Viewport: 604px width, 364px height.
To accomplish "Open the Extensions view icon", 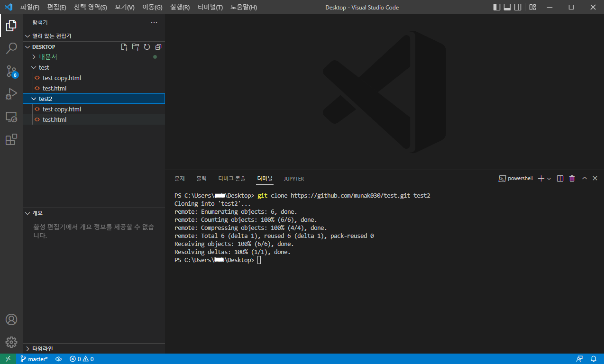I will coord(11,139).
